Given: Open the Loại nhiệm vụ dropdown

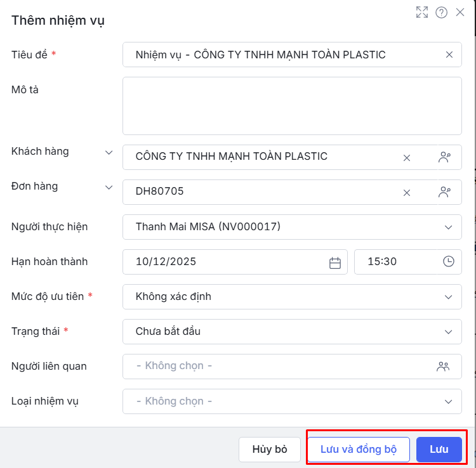Looking at the screenshot, I should [x=449, y=401].
